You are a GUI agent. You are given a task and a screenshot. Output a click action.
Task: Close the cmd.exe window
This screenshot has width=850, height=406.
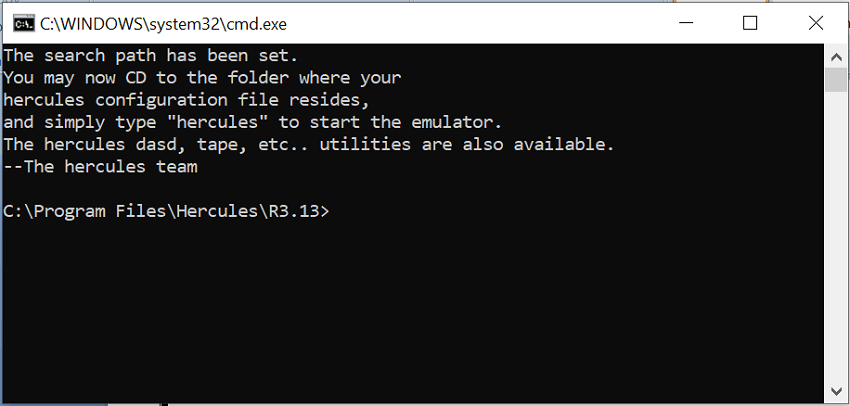pos(815,23)
